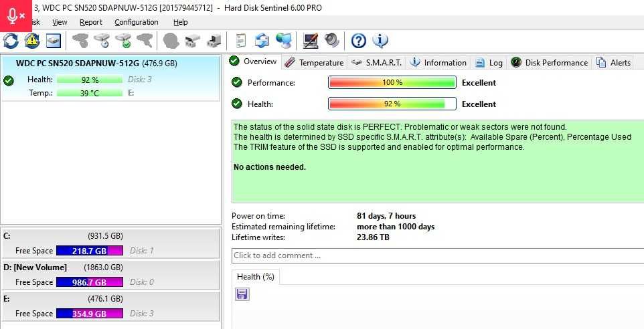Open the View menu
644x329 pixels.
(x=60, y=22)
